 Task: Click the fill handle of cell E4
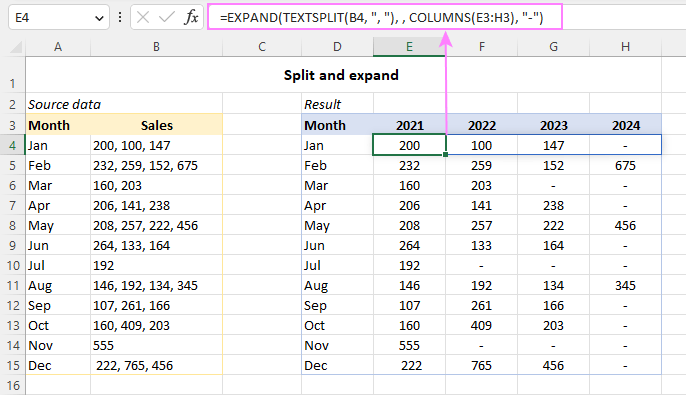pyautogui.click(x=445, y=155)
